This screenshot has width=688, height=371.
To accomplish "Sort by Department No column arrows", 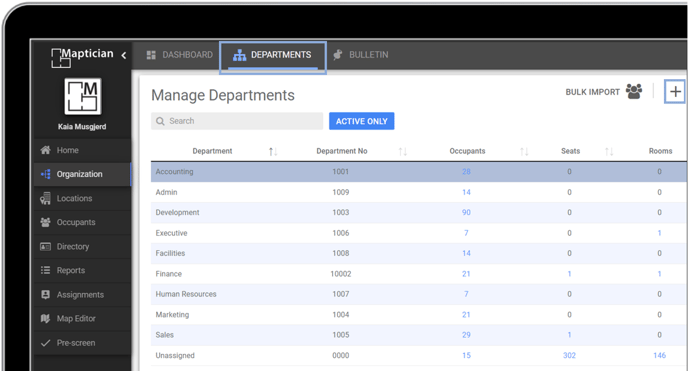I will click(x=403, y=151).
